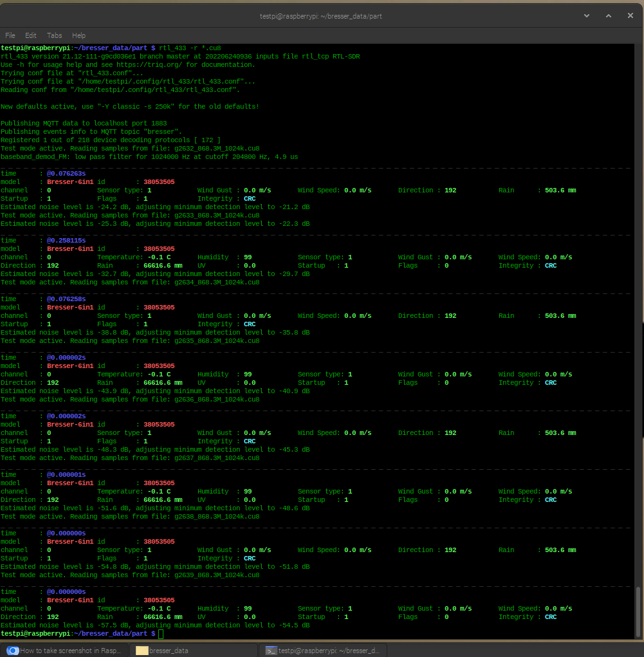
Task: Open the Help menu
Action: pos(78,35)
